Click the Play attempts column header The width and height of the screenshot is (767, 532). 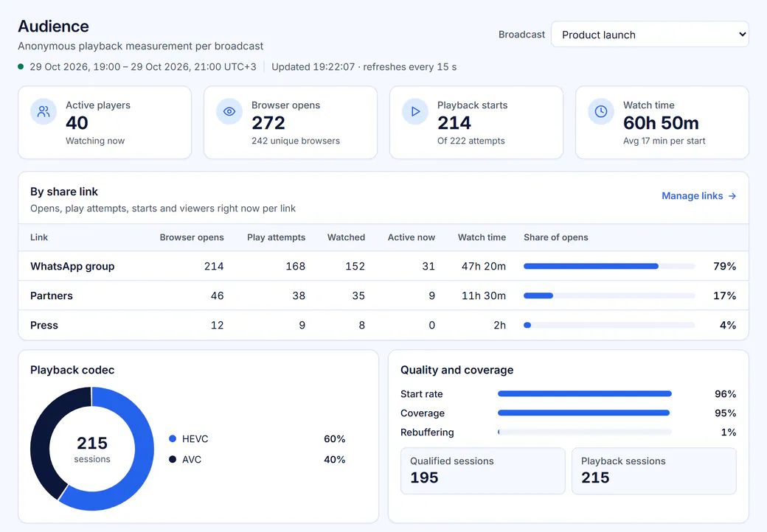[276, 237]
